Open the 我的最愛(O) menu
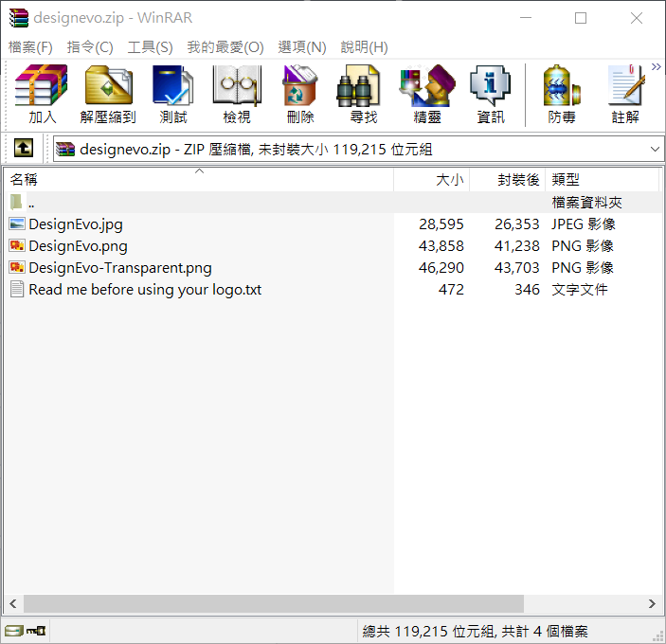The width and height of the screenshot is (666, 644). click(225, 47)
